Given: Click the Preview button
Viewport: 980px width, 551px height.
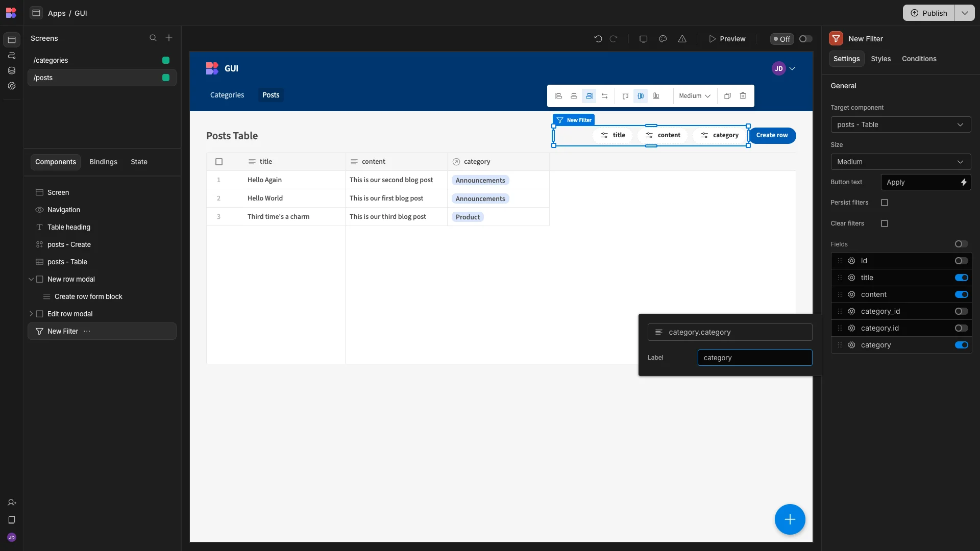Looking at the screenshot, I should [727, 39].
